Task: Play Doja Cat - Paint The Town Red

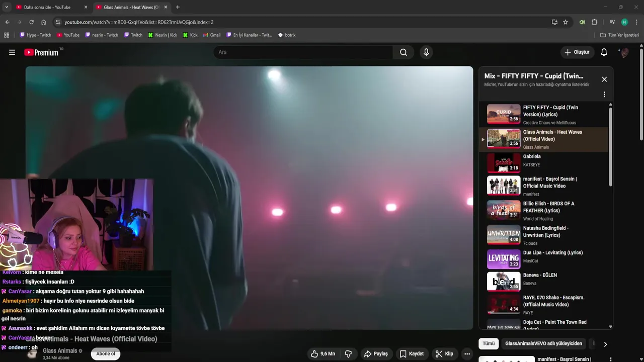Action: click(x=543, y=324)
